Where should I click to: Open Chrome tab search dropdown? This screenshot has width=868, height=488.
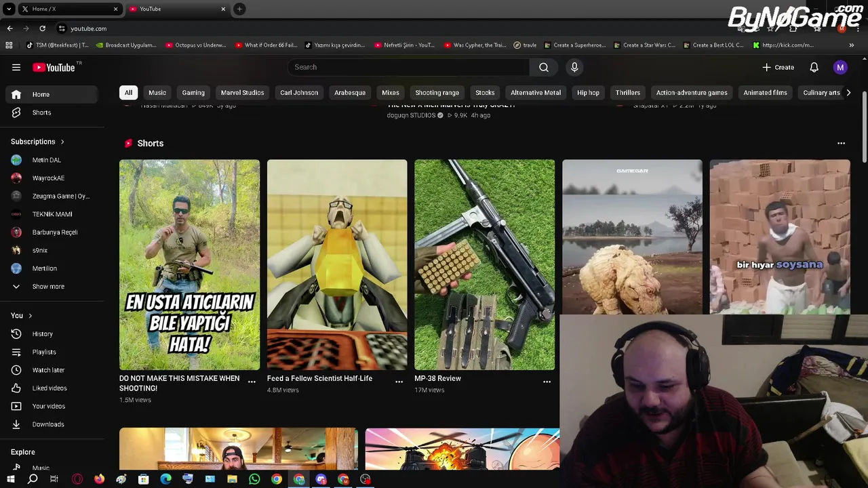(x=9, y=9)
